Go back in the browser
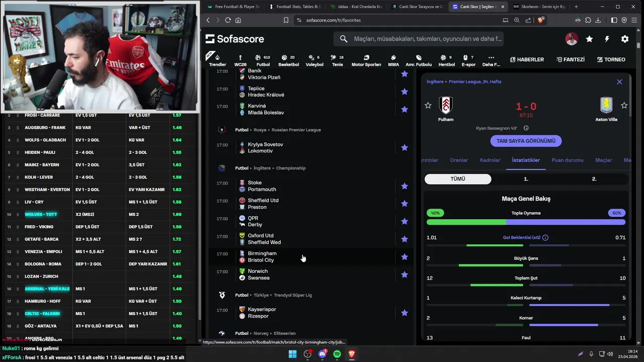 [208, 20]
